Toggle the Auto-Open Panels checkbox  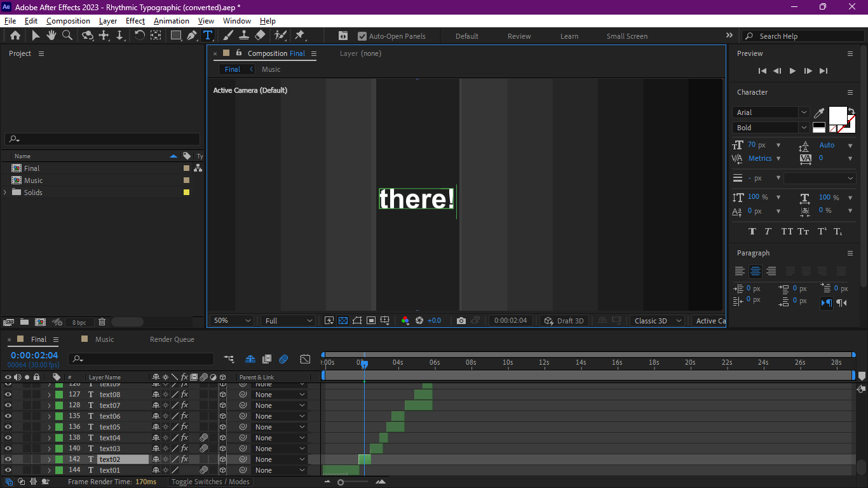(362, 36)
